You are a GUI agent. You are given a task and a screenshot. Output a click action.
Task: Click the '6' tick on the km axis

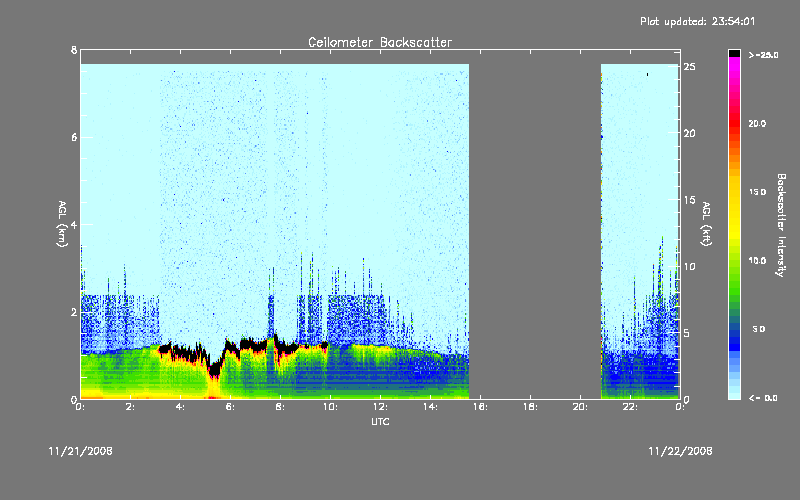point(74,137)
